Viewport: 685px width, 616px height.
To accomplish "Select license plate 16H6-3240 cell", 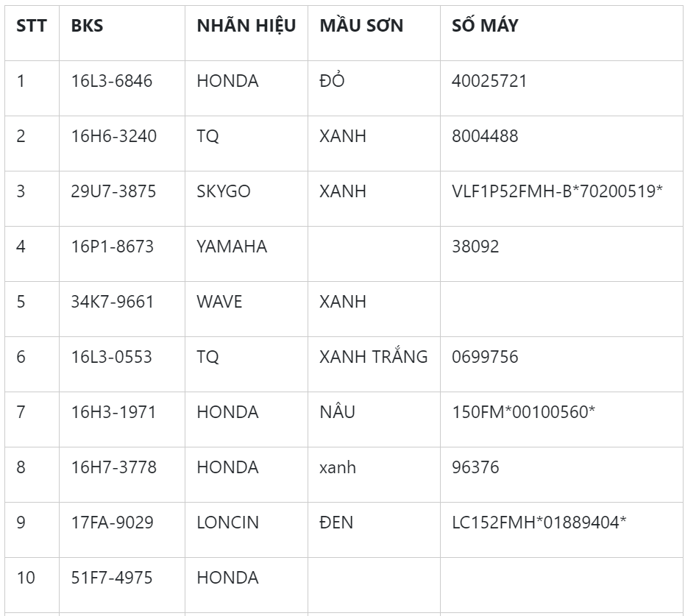I will point(114,136).
